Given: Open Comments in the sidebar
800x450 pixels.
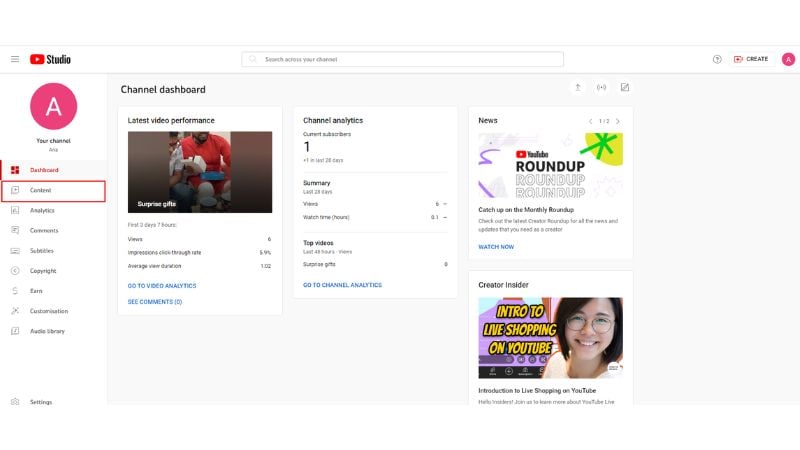Looking at the screenshot, I should (x=54, y=231).
